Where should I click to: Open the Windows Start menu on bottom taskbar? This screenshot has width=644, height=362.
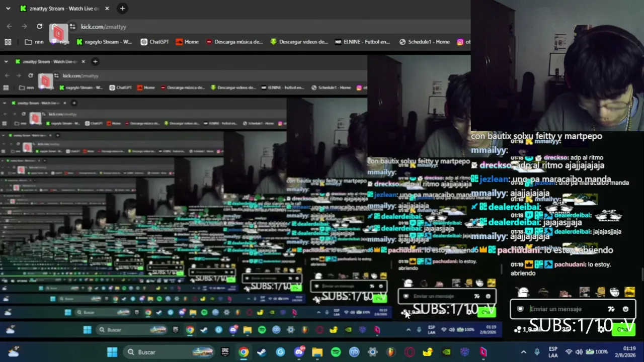coord(112,352)
